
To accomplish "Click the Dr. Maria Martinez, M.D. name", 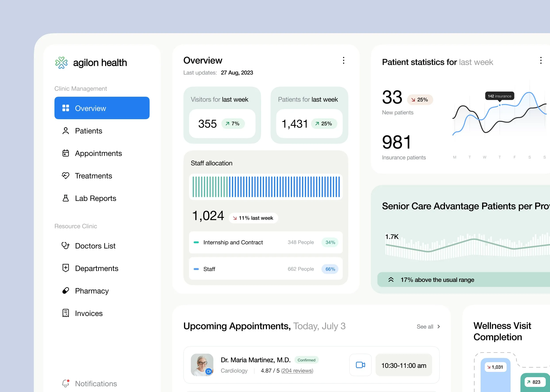I will click(255, 360).
